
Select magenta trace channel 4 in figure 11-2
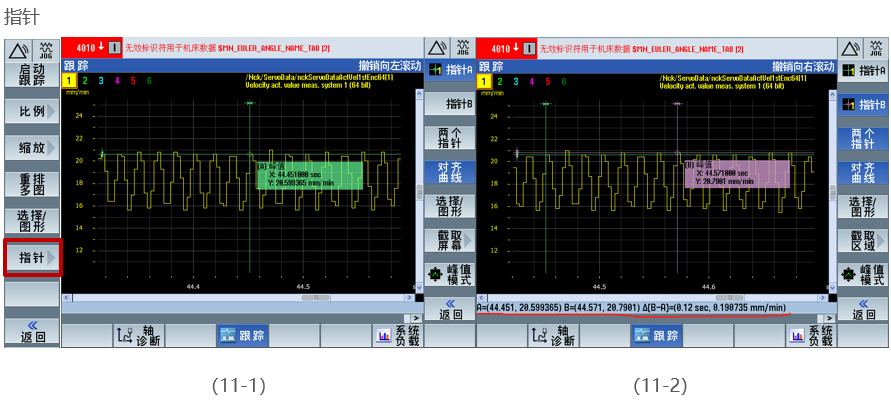[x=532, y=81]
